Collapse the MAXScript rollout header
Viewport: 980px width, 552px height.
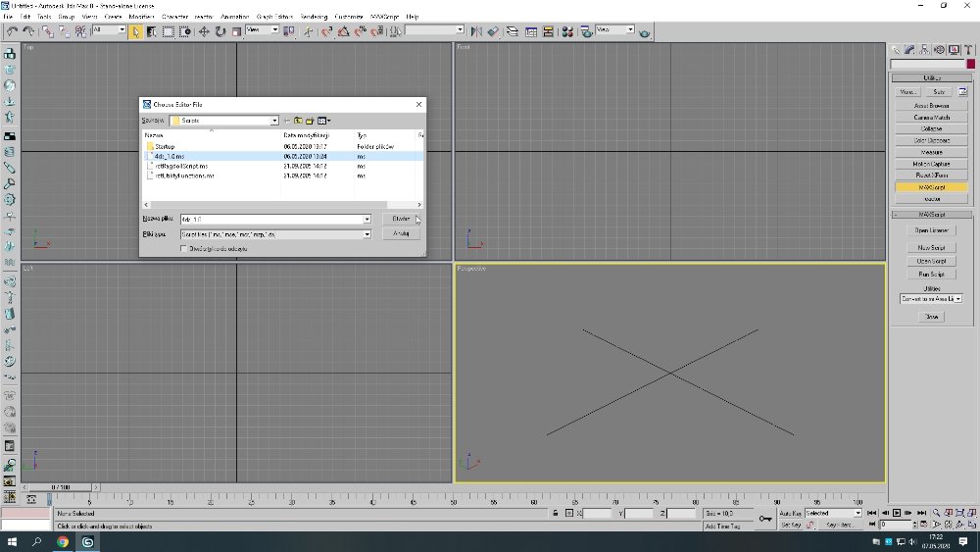click(x=931, y=215)
